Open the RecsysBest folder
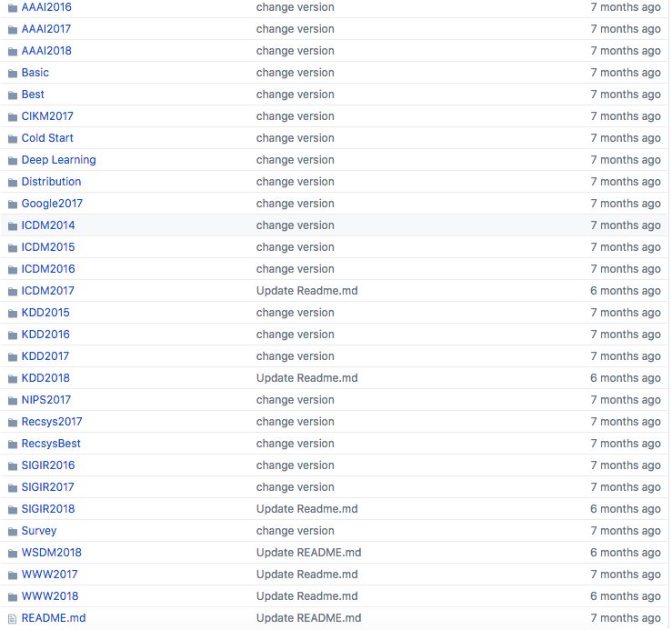The image size is (672, 630). tap(51, 444)
